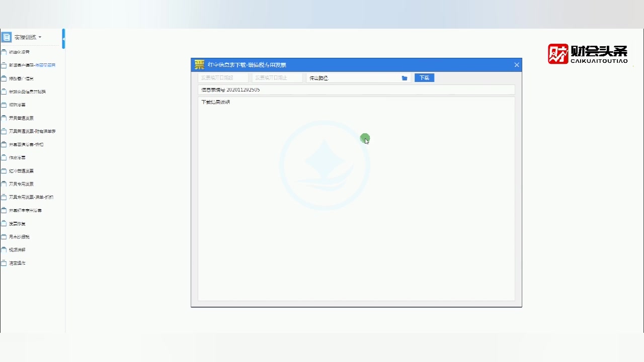Click the icon beside 开具专用发票
The height and width of the screenshot is (362, 644).
point(4,184)
